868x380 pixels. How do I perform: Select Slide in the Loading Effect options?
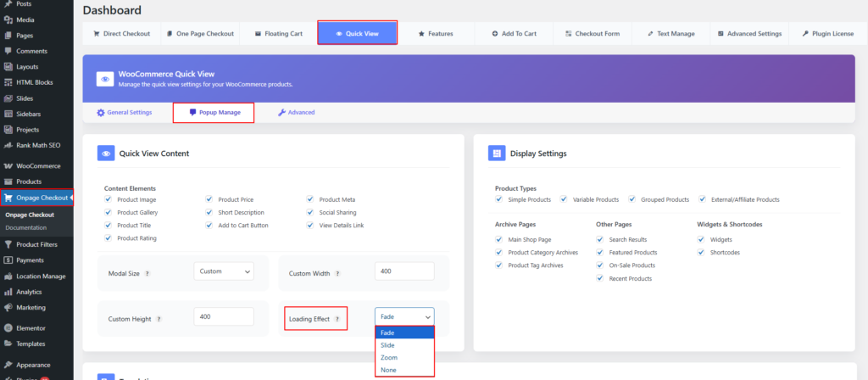point(387,345)
